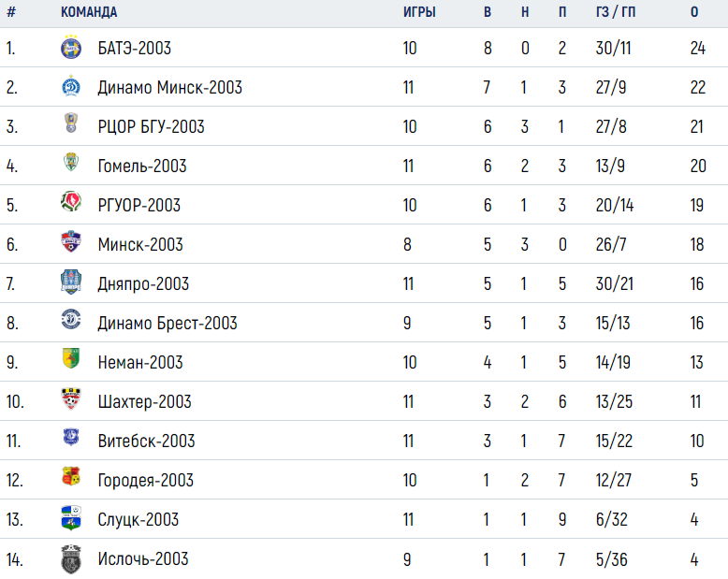
Task: Click the Гомель-2003 team crest
Action: pos(71,163)
